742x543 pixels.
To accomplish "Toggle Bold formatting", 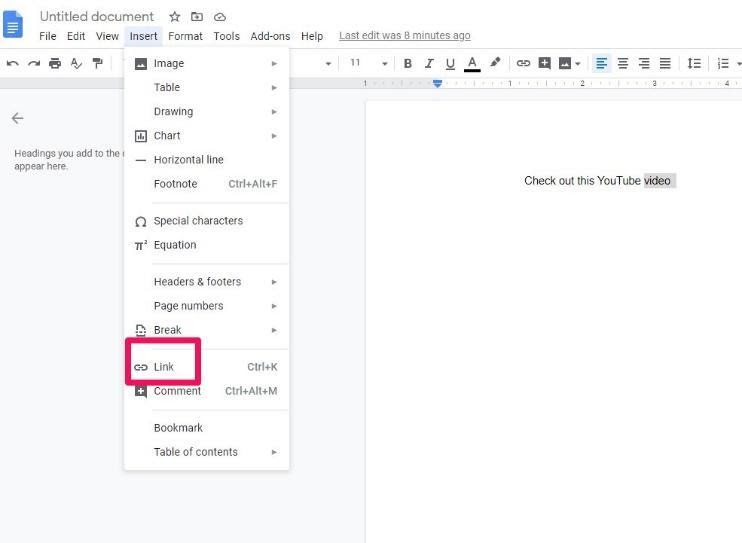I will point(407,63).
